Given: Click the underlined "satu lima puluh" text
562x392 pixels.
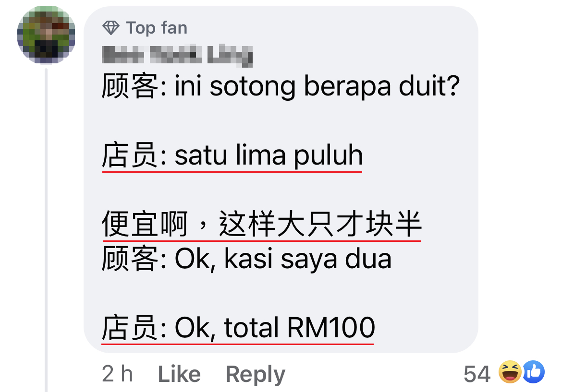Looking at the screenshot, I should click(x=269, y=156).
